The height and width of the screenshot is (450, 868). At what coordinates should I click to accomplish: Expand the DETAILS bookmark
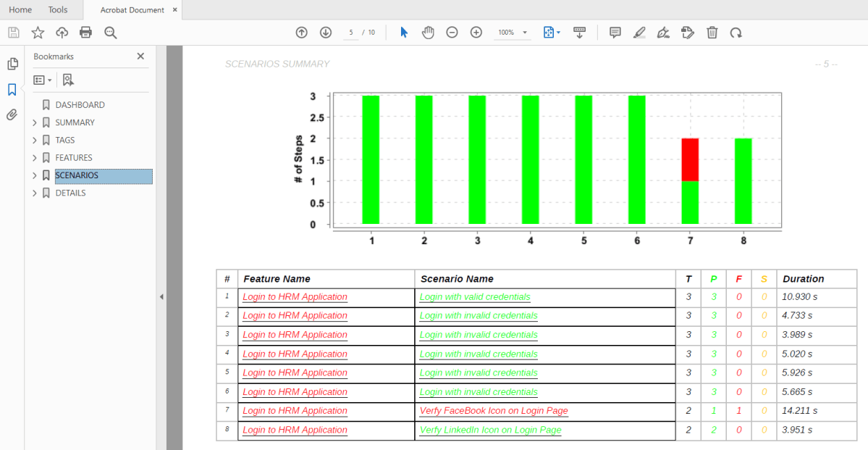coord(35,193)
